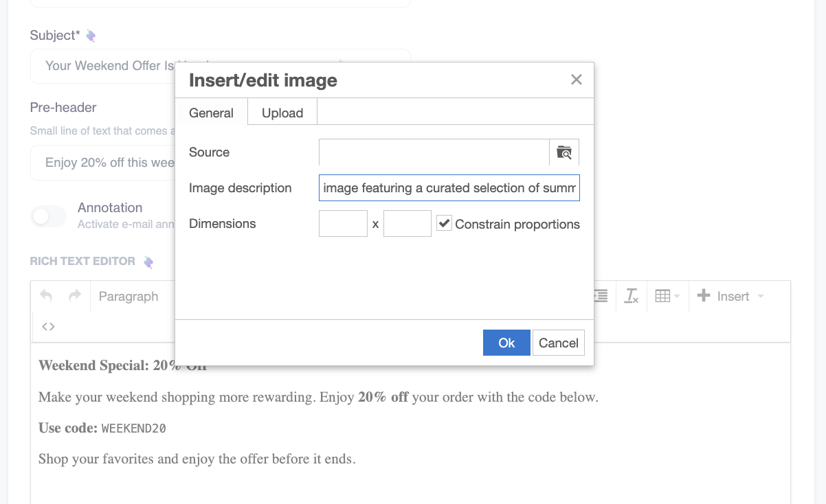Click the clear formatting icon
Image resolution: width=826 pixels, height=504 pixels.
[x=631, y=296]
